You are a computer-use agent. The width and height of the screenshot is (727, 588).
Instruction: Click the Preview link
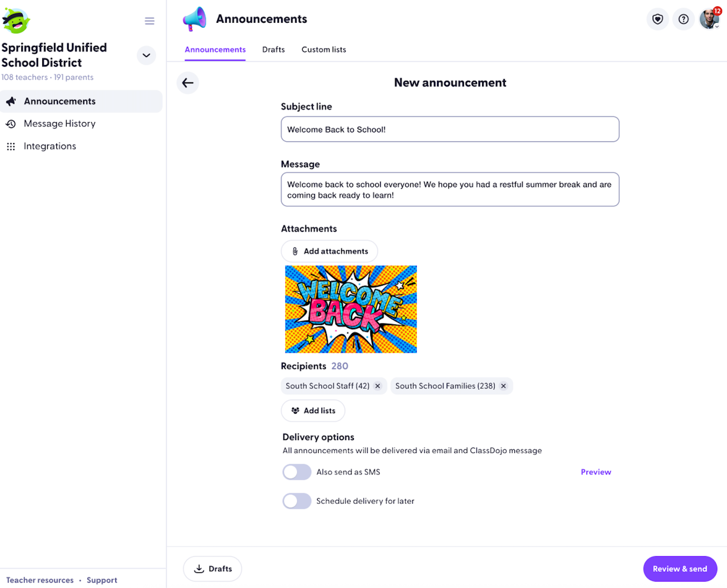click(596, 472)
